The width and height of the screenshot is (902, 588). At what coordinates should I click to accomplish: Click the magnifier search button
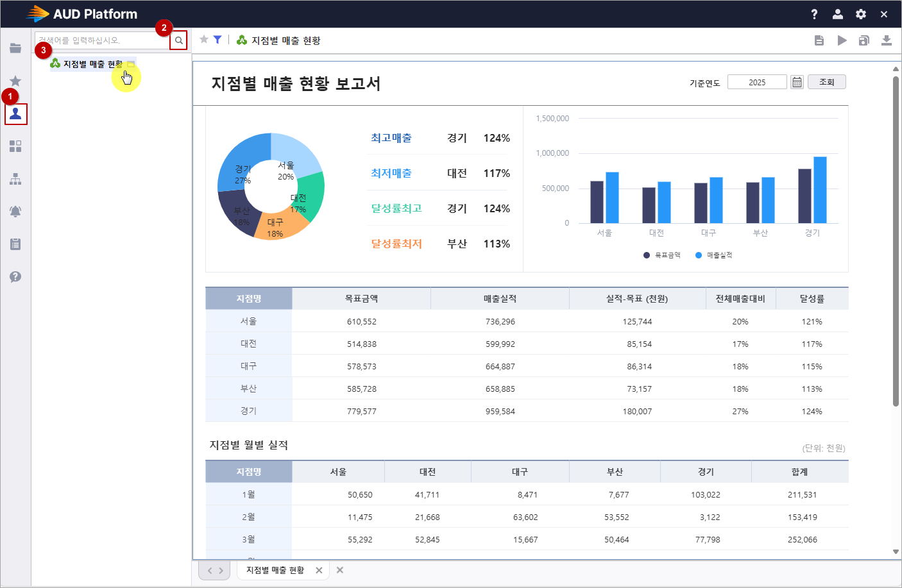(179, 40)
